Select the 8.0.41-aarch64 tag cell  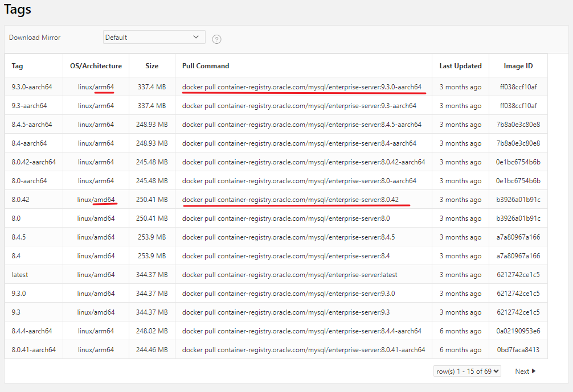coord(34,350)
